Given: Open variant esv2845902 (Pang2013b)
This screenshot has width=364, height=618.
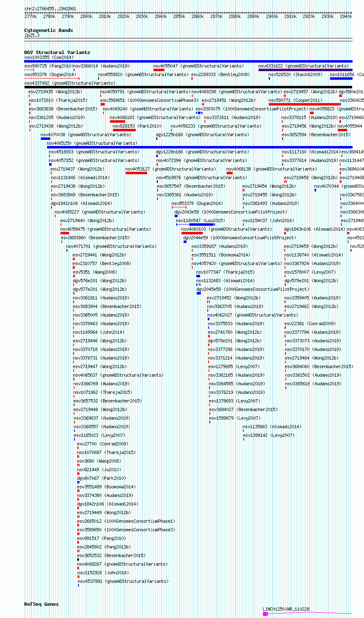Looking at the screenshot, I should tap(104, 547).
